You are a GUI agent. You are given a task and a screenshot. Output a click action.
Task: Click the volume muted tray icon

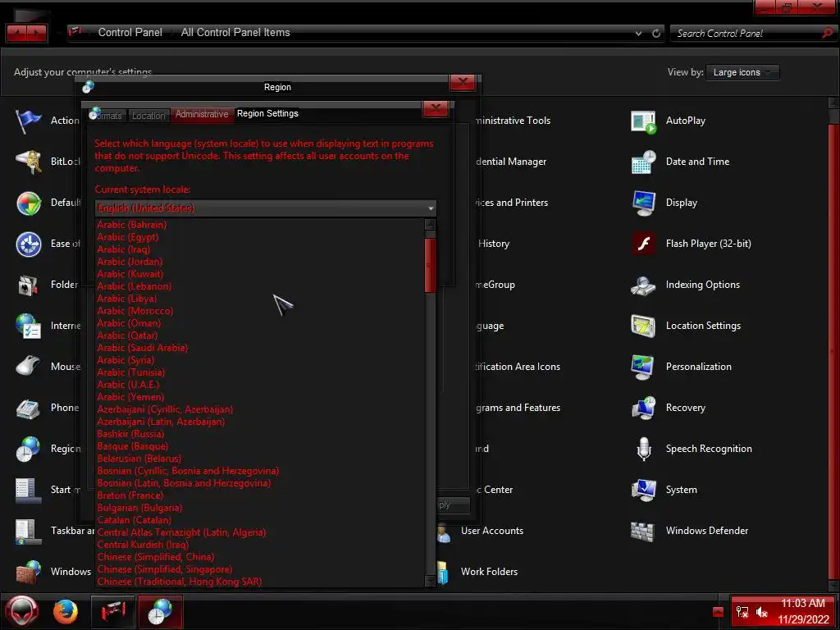762,612
